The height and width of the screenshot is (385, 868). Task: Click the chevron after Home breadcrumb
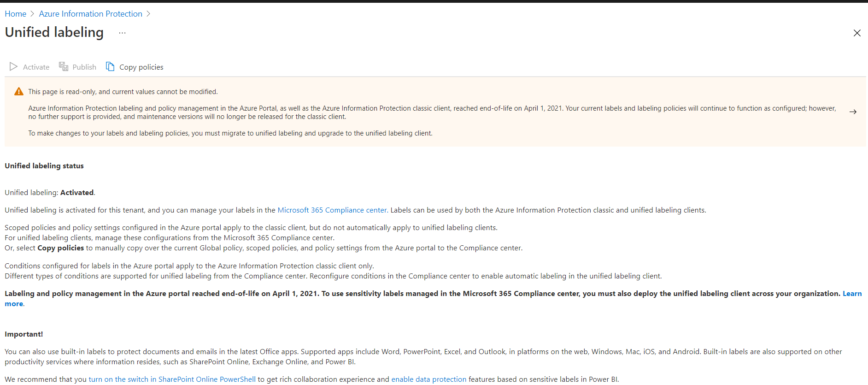[x=32, y=14]
